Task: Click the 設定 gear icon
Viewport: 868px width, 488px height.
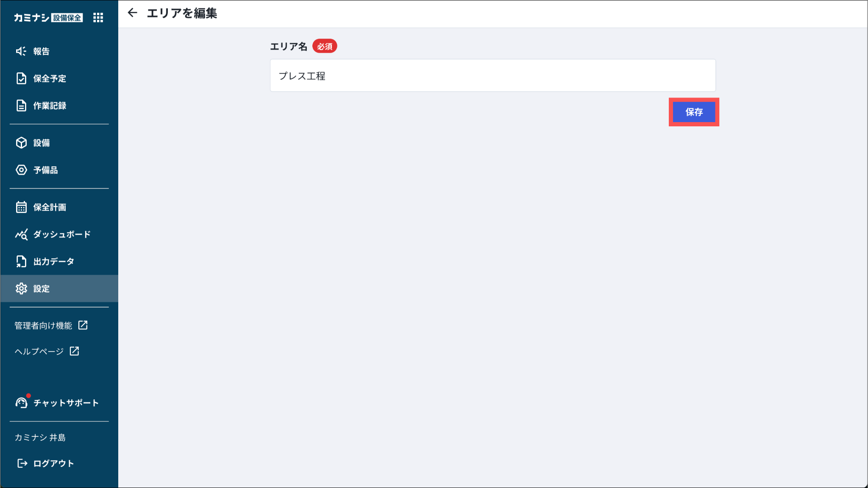Action: pos(21,289)
